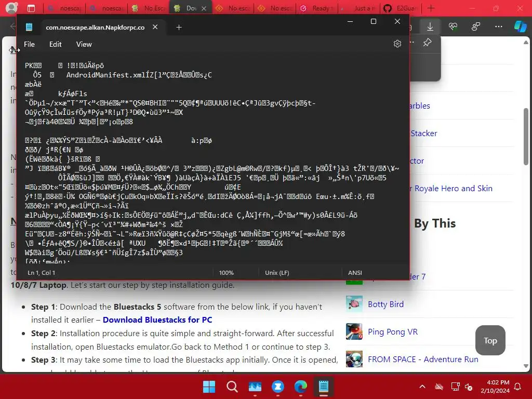Open a new Edge browser tab
Viewport: 532px width, 399px height.
click(431, 8)
